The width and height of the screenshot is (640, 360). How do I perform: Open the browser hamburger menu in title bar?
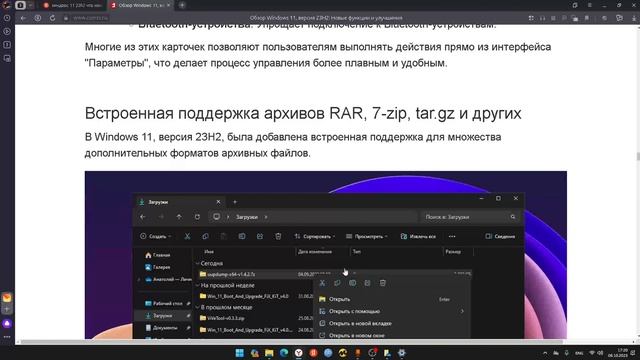coord(589,5)
